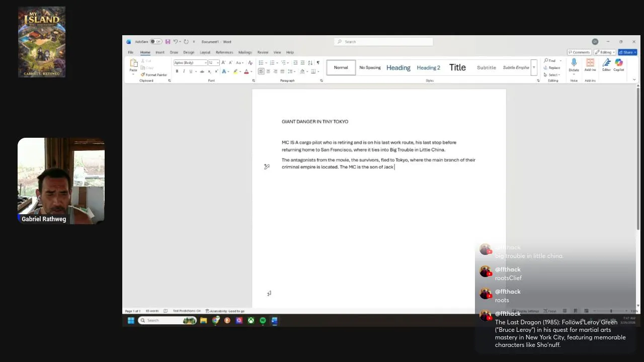The image size is (644, 362).
Task: Apply the Normal style
Action: click(341, 67)
